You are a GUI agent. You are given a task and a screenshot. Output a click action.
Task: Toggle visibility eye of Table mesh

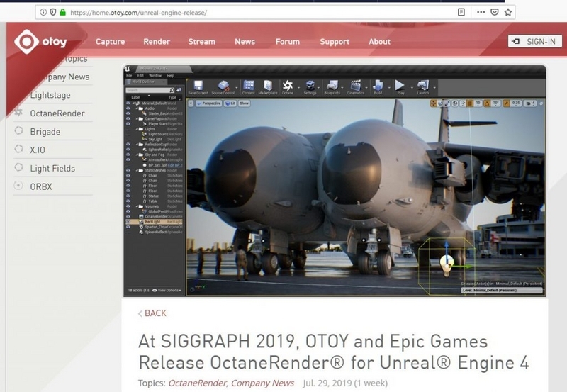click(x=128, y=201)
